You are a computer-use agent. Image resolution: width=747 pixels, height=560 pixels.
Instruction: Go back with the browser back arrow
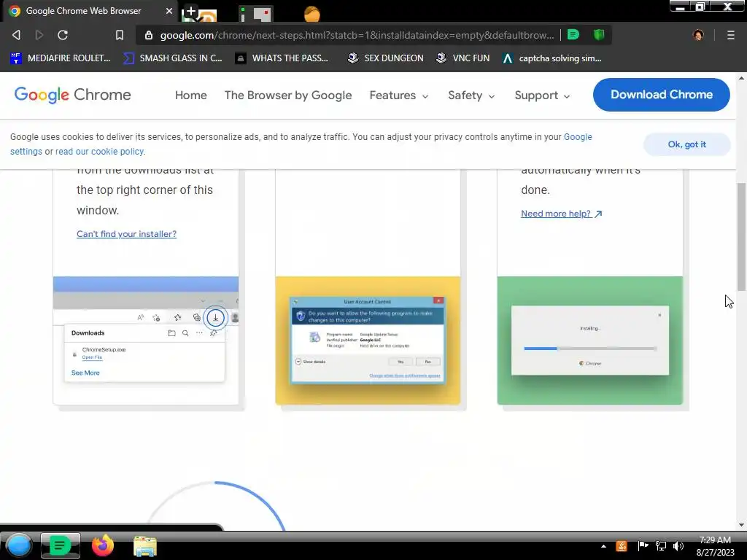(16, 35)
